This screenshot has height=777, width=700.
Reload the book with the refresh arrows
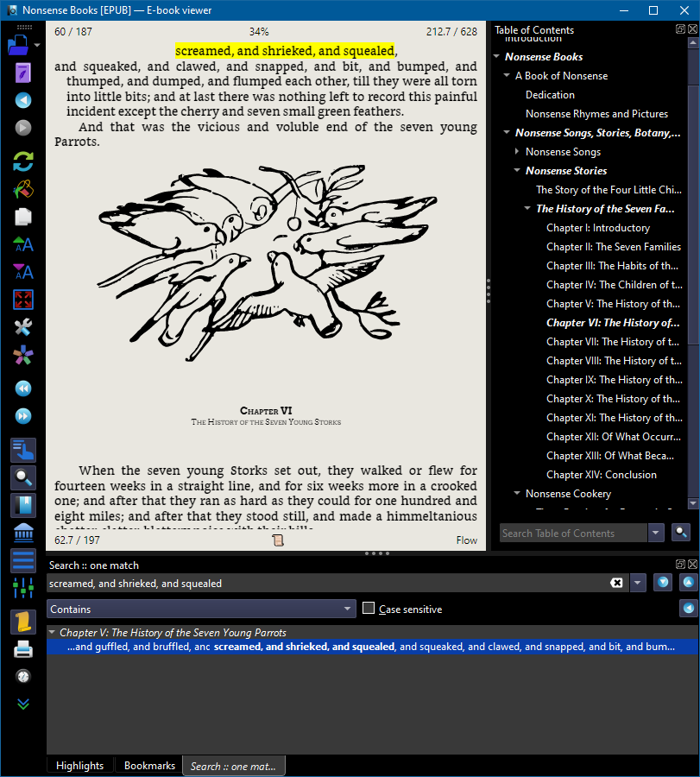pos(22,161)
